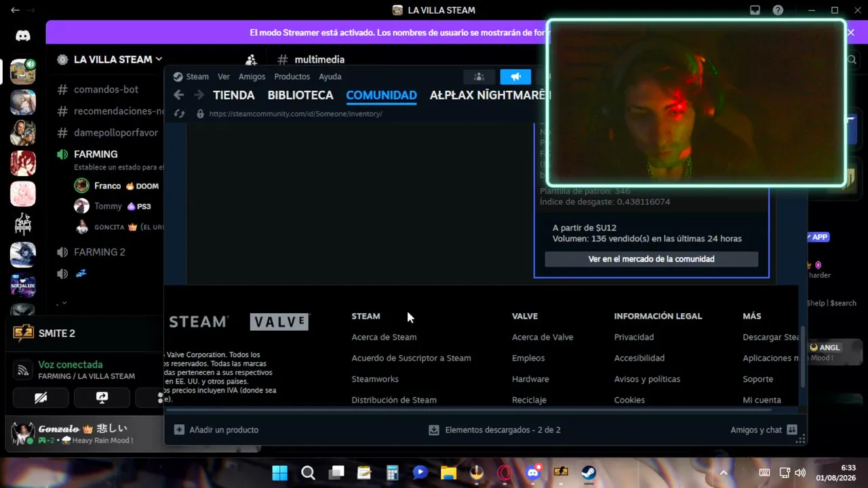Screen dimensions: 868x488
Task: Go to BIBLIOTECA tab
Action: 300,95
